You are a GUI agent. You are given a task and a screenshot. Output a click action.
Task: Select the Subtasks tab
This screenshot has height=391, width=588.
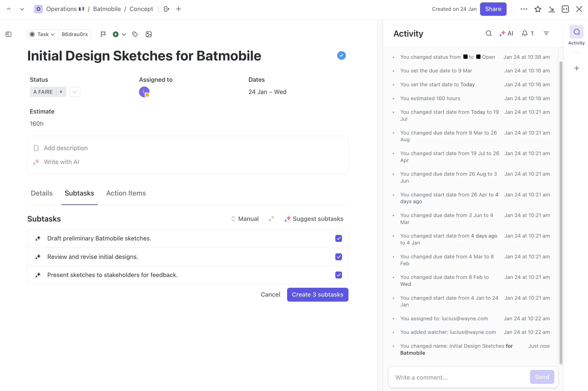tap(79, 193)
